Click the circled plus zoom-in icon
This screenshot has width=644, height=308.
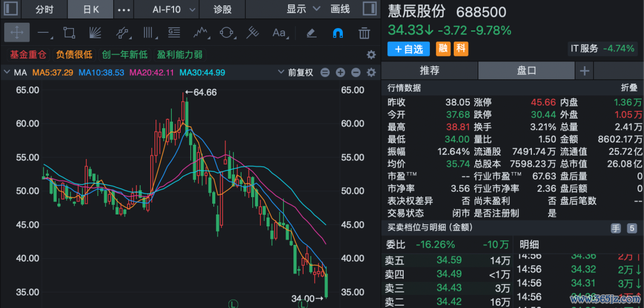(x=340, y=73)
